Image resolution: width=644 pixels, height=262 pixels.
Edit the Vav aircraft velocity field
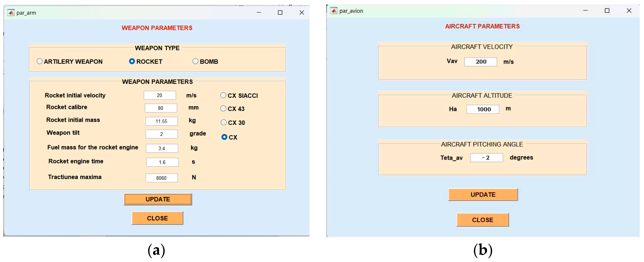pos(480,62)
